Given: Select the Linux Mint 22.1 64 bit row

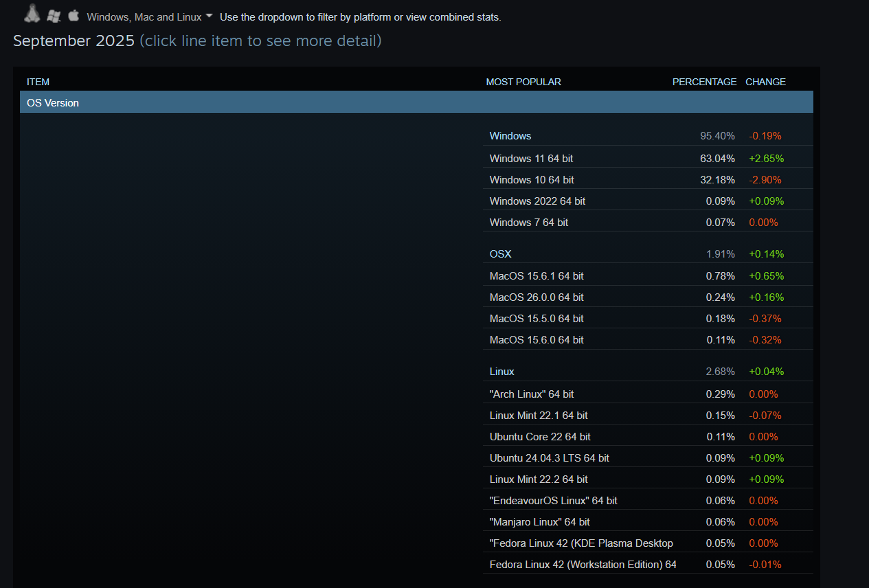Looking at the screenshot, I should click(x=648, y=415).
